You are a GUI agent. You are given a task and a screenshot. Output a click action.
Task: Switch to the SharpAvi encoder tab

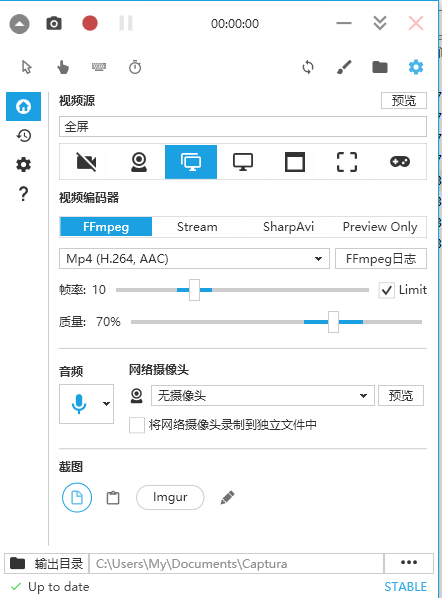[x=288, y=227]
